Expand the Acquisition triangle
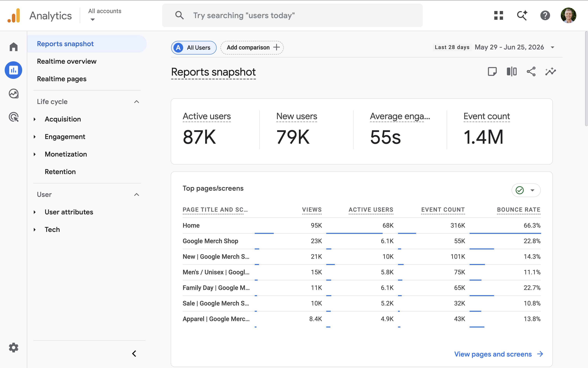The image size is (588, 368). tap(35, 119)
